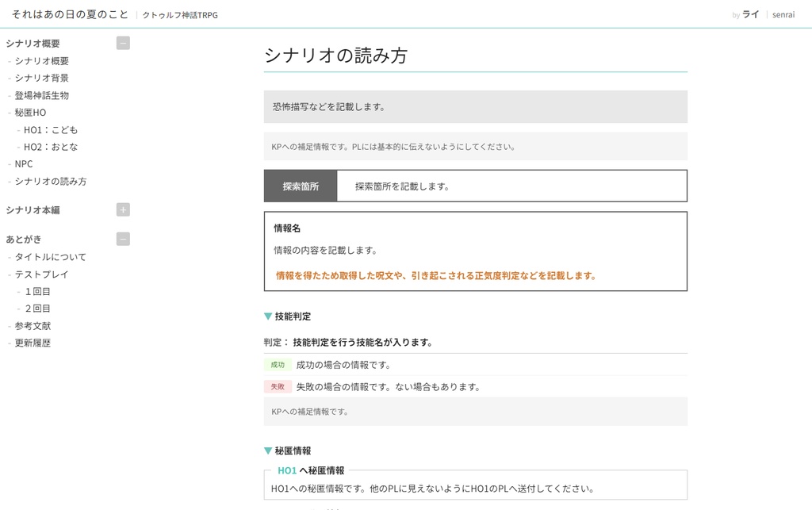
Task: Select 秘匿HO in the sidebar
Action: tap(30, 113)
